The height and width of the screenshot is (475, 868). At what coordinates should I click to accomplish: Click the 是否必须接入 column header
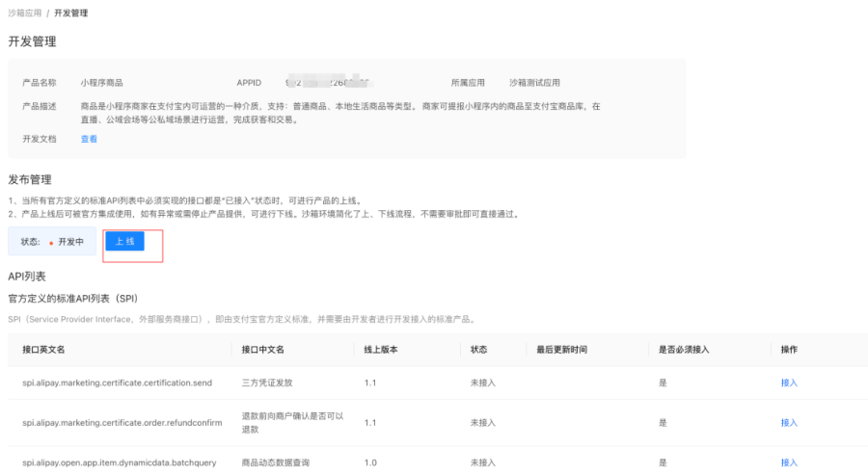point(684,350)
